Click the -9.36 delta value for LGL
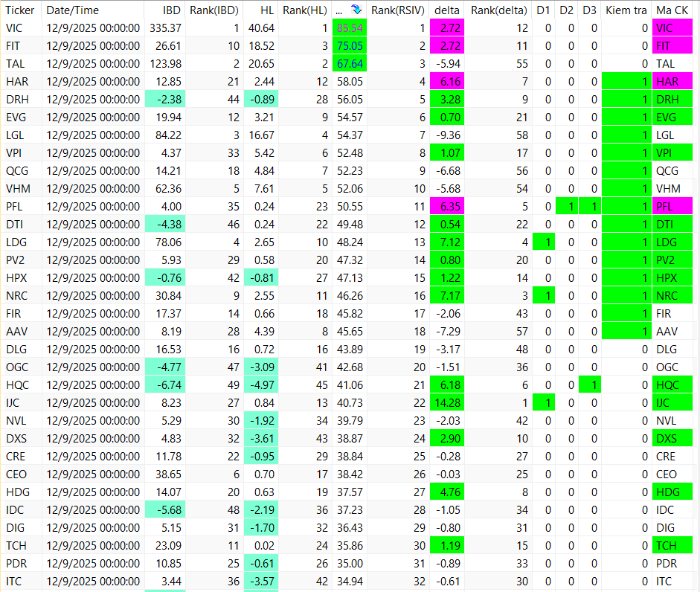700x592 pixels. pos(448,135)
